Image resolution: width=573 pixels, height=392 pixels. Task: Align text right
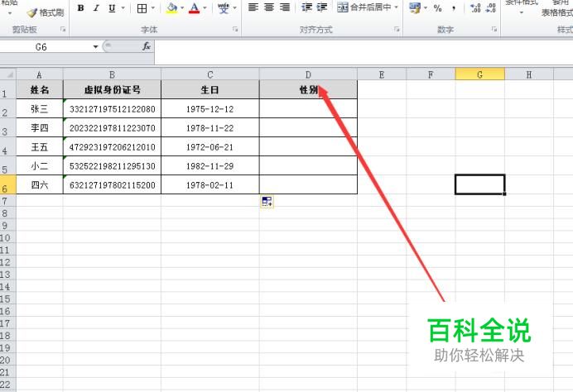(285, 7)
